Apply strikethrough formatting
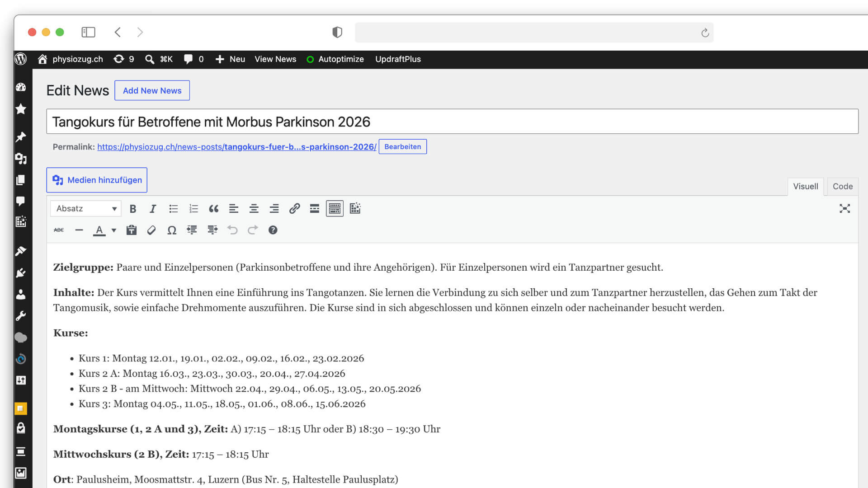The height and width of the screenshot is (488, 868). point(59,230)
